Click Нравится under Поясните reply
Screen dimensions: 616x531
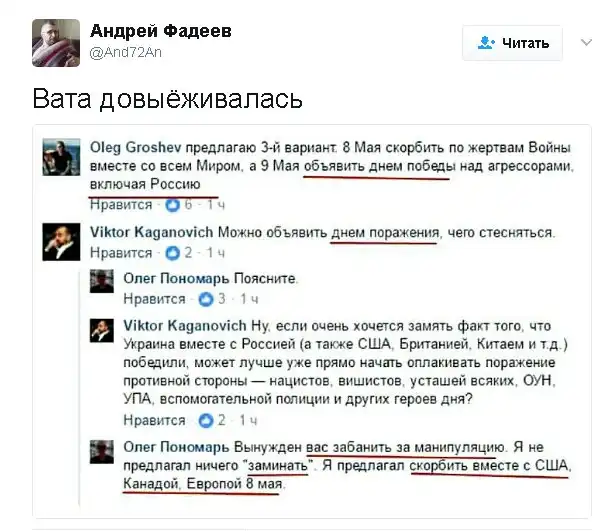[154, 299]
